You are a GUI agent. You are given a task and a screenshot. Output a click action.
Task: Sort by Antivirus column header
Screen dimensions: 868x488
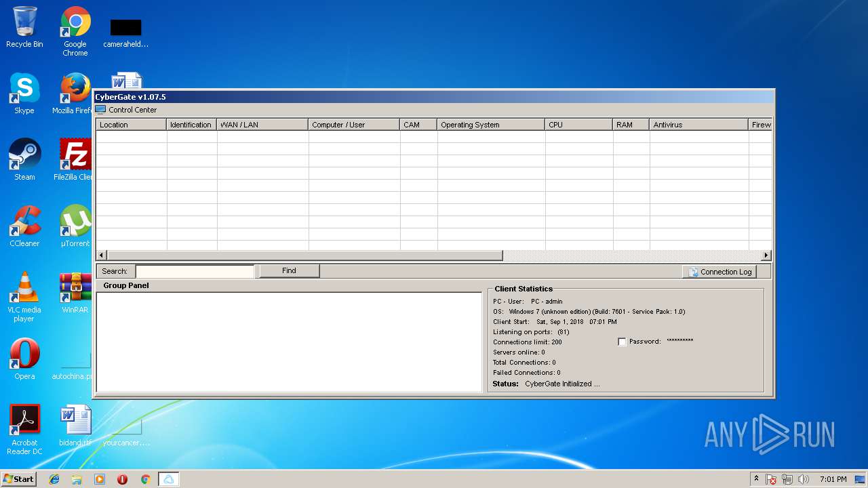point(699,125)
